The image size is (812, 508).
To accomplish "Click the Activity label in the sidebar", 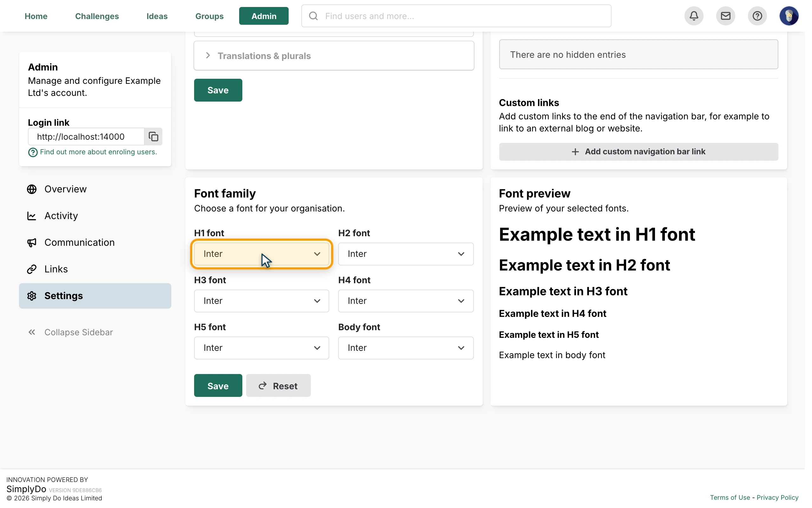I will (61, 215).
